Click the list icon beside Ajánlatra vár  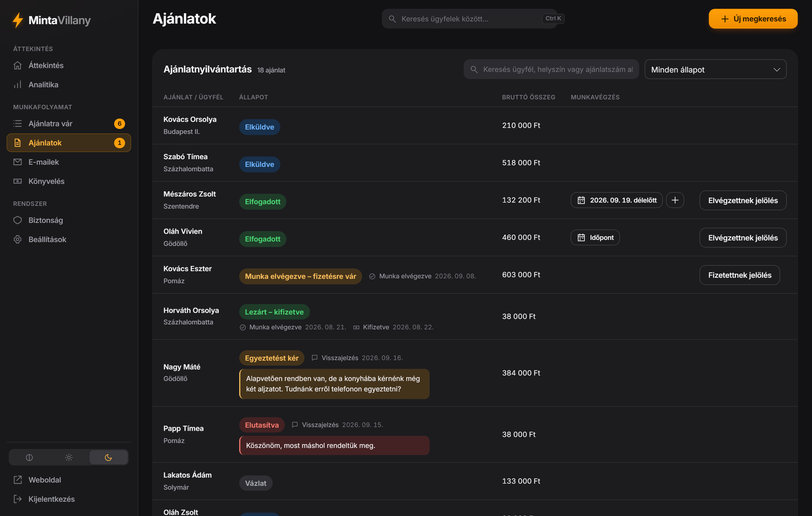pyautogui.click(x=18, y=124)
